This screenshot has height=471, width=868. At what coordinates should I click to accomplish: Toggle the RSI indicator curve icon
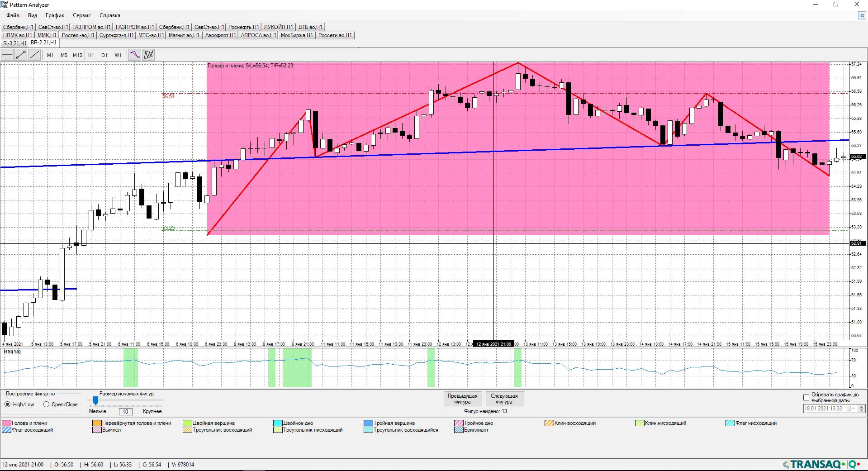click(x=135, y=55)
